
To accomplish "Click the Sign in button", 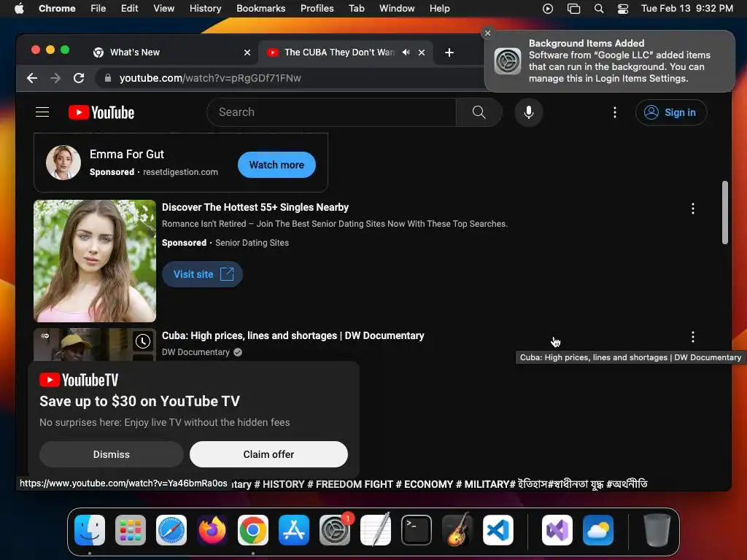I will pos(671,112).
